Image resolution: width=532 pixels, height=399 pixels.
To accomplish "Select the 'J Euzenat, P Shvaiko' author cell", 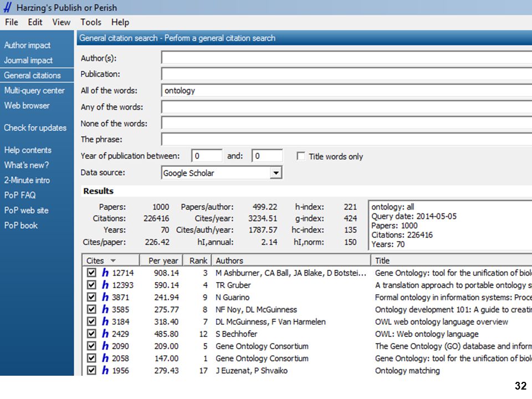I will pos(252,371).
